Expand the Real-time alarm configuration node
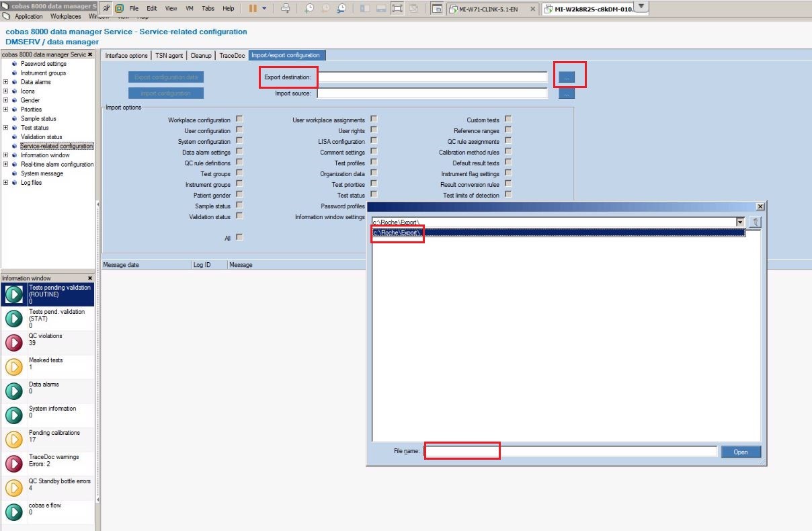Viewport: 812px width, 531px height. [x=6, y=164]
